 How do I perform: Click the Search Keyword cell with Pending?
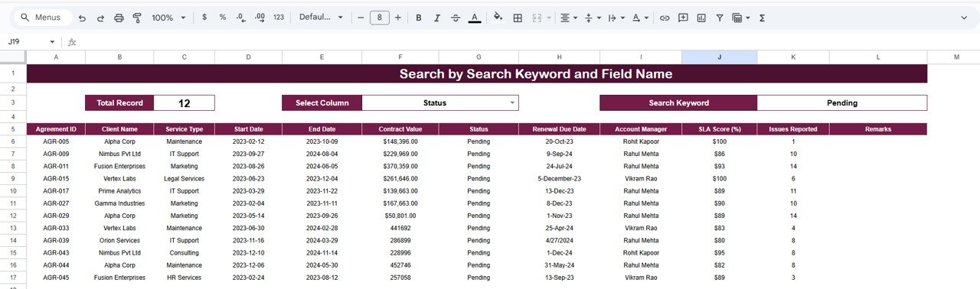[x=842, y=102]
